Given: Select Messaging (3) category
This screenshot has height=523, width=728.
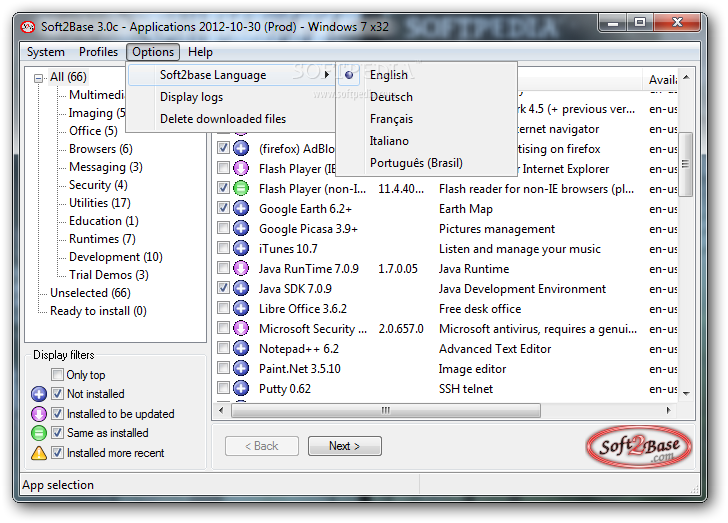Looking at the screenshot, I should pyautogui.click(x=106, y=167).
